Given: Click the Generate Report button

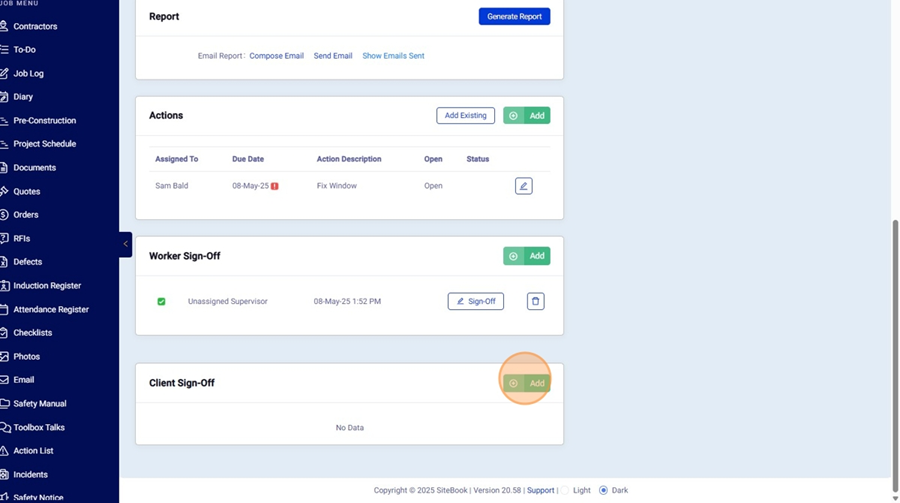Looking at the screenshot, I should click(514, 17).
